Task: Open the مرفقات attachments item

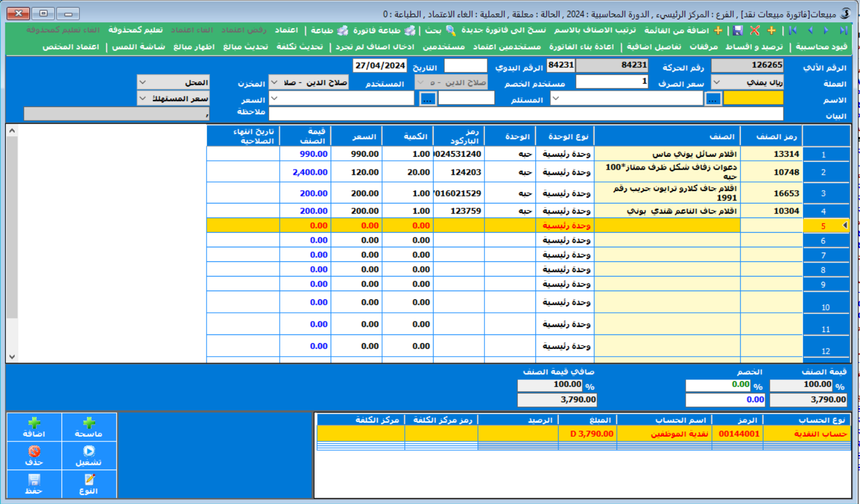Action: click(x=704, y=47)
